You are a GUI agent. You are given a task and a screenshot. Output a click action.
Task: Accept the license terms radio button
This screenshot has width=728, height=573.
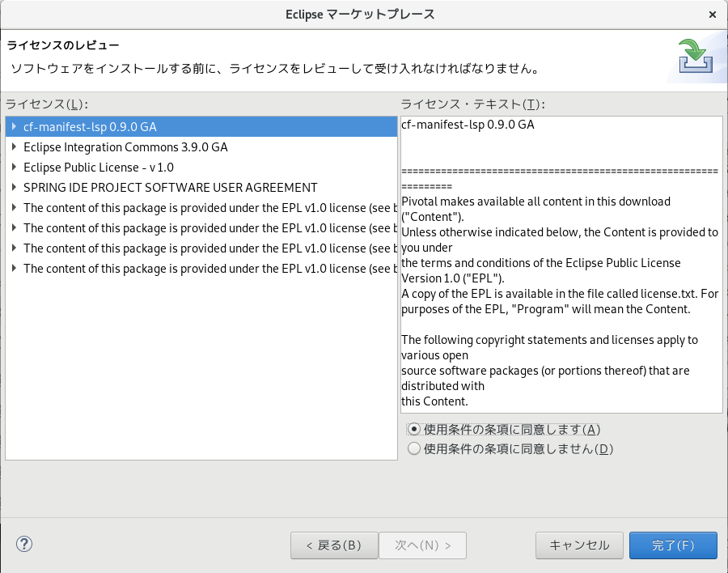pos(413,429)
